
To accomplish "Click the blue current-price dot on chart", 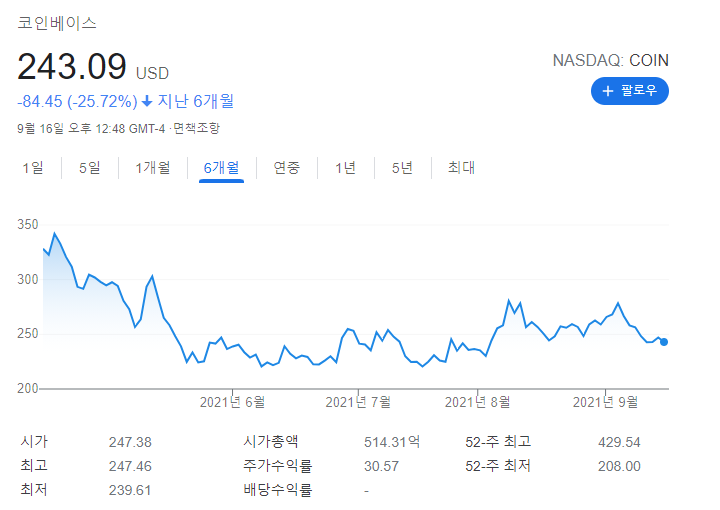I will pyautogui.click(x=664, y=342).
